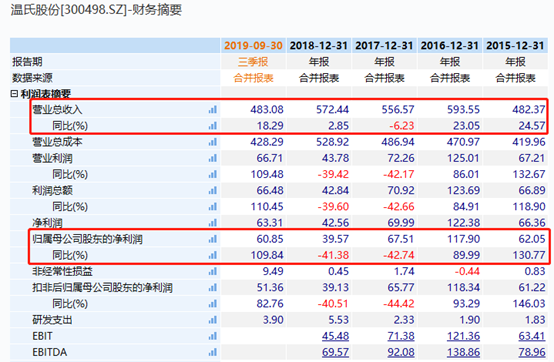The height and width of the screenshot is (362, 554).
Task: Open chart icon for 研发支出 row
Action: 213,320
